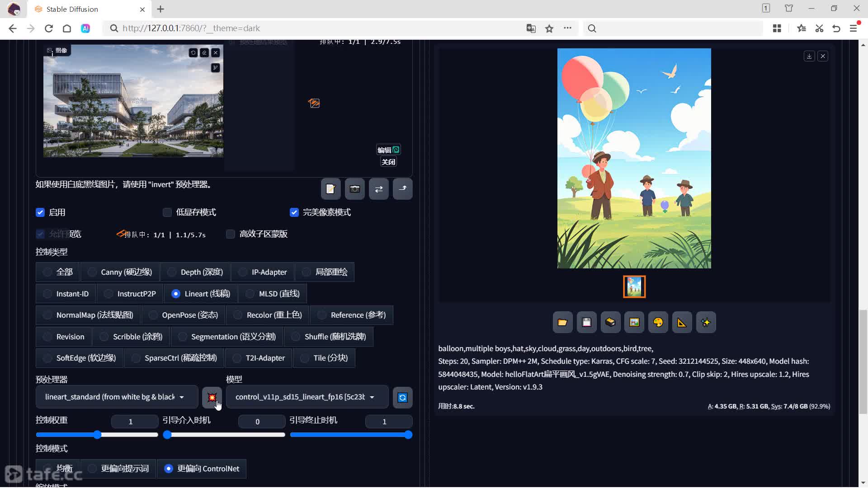The width and height of the screenshot is (868, 488).
Task: Send image to inpaint palette icon
Action: (658, 322)
